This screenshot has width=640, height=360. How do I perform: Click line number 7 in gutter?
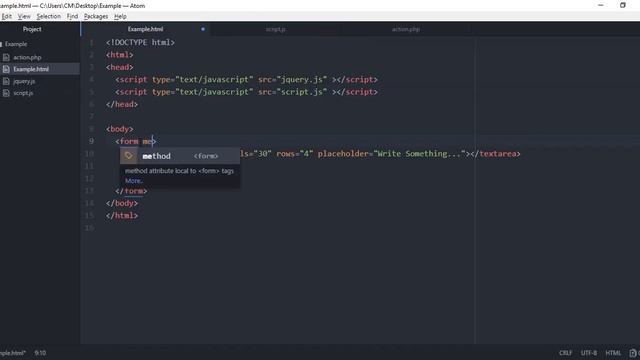pyautogui.click(x=91, y=117)
